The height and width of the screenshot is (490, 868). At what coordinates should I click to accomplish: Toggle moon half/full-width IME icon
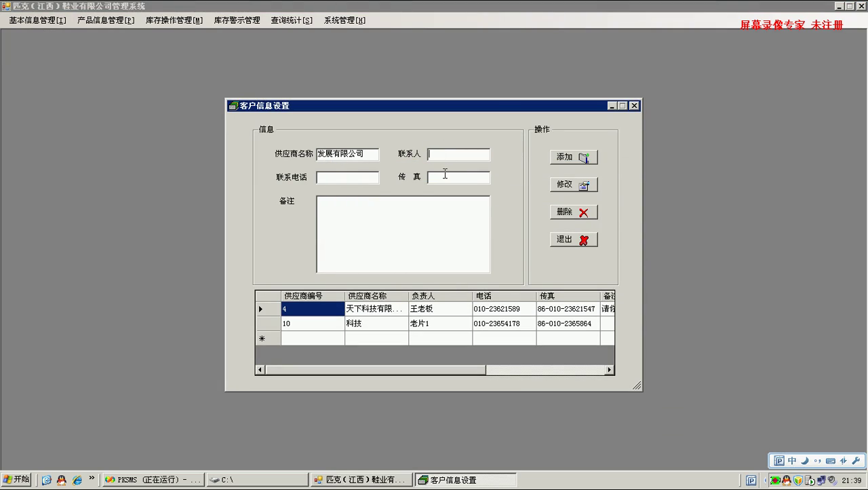coord(805,461)
